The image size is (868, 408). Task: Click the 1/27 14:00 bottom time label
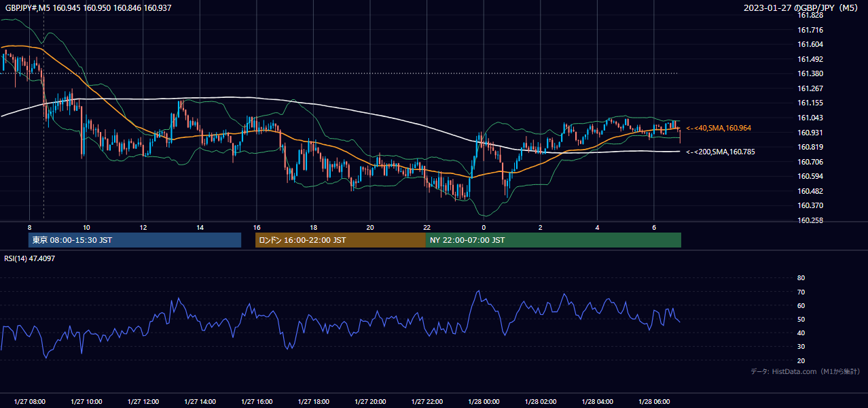pos(200,402)
